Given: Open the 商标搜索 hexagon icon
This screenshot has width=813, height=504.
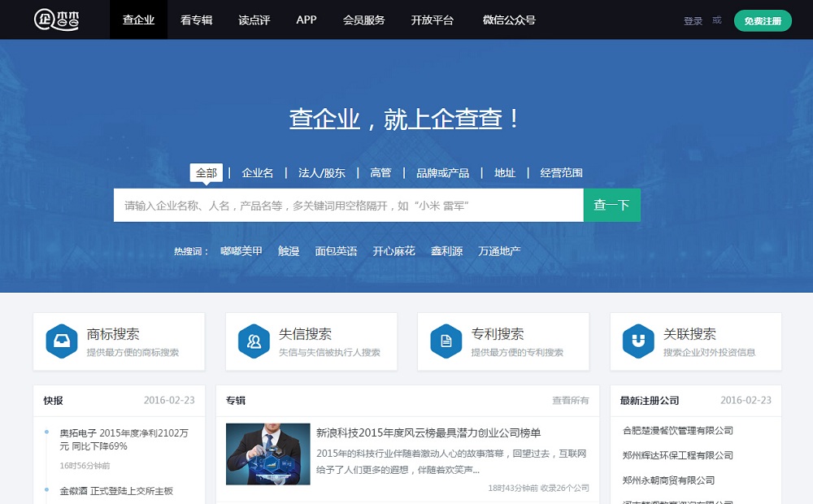Looking at the screenshot, I should (x=62, y=341).
